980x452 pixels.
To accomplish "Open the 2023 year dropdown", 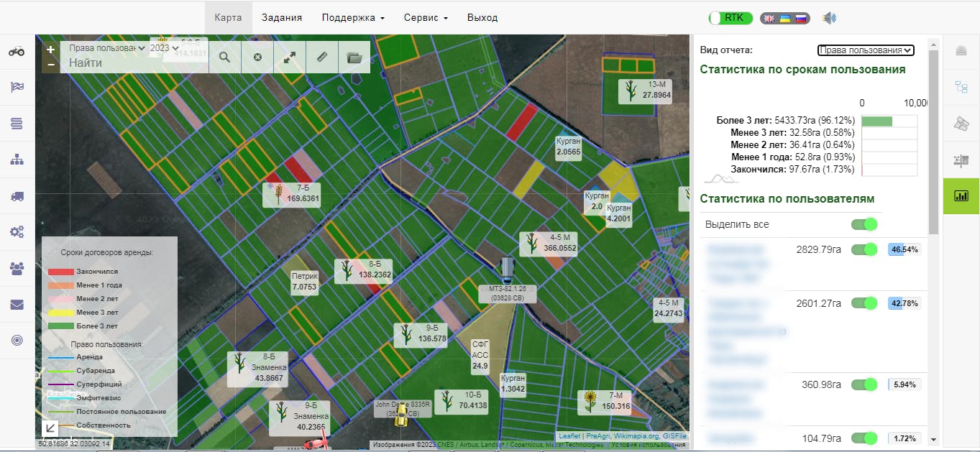I will [164, 48].
